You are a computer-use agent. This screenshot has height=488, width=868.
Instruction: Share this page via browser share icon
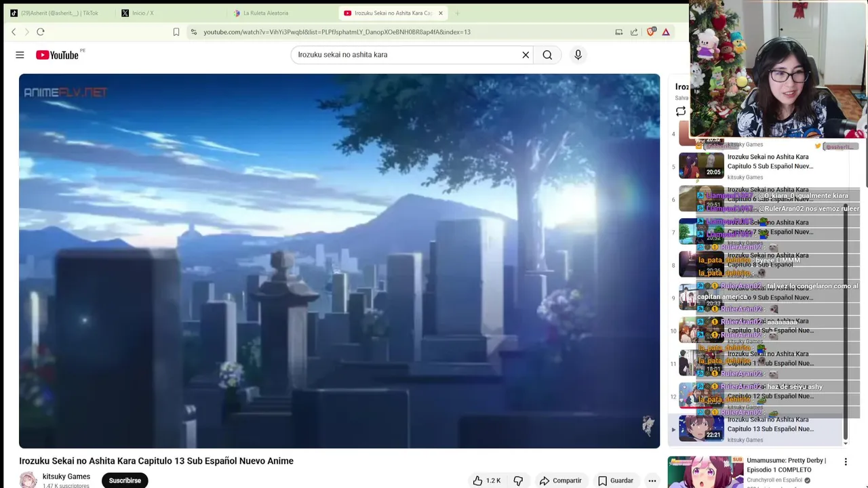(x=634, y=32)
